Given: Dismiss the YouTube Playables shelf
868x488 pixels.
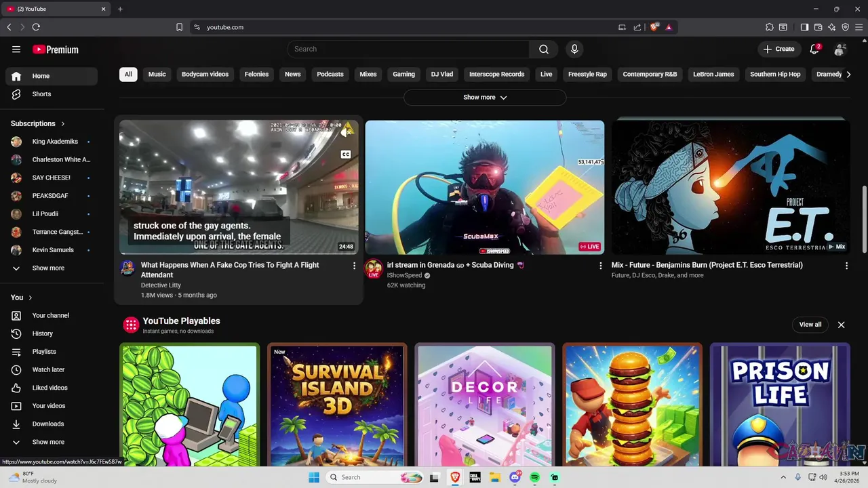Looking at the screenshot, I should (841, 325).
